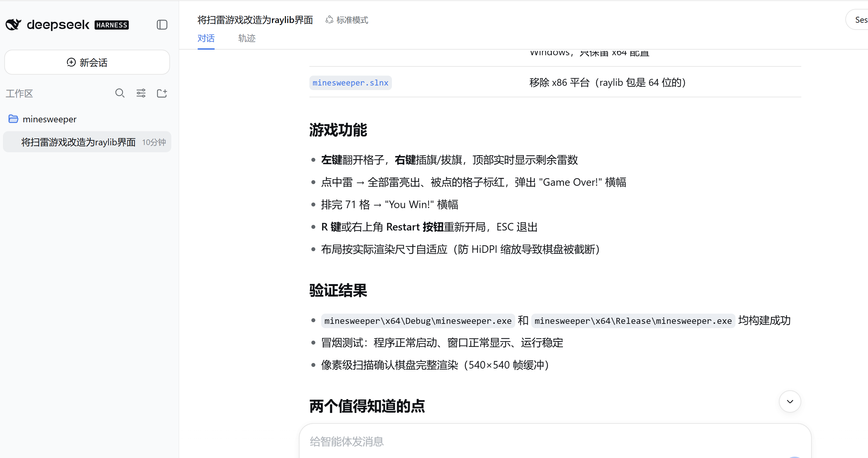
Task: Click the 像素级扫描 540×540 bullet line
Action: click(435, 365)
